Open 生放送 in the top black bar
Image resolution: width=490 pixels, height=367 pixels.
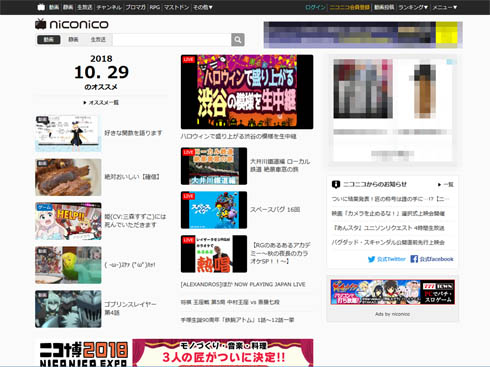click(x=85, y=7)
